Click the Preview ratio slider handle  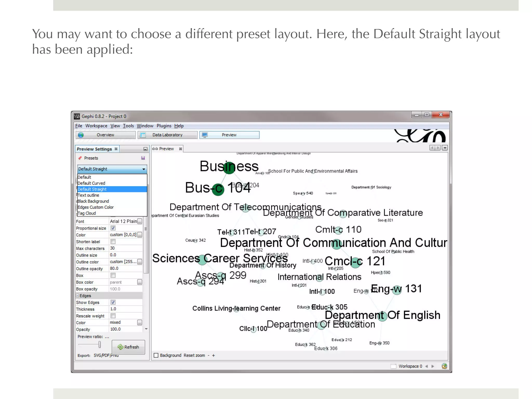[x=99, y=344]
